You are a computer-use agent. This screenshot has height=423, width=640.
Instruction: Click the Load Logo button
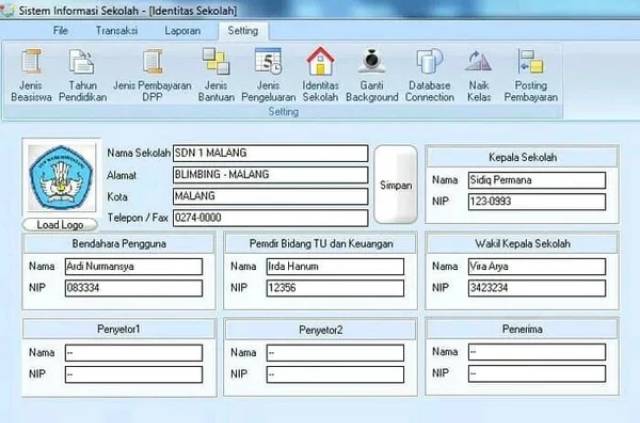pyautogui.click(x=60, y=225)
